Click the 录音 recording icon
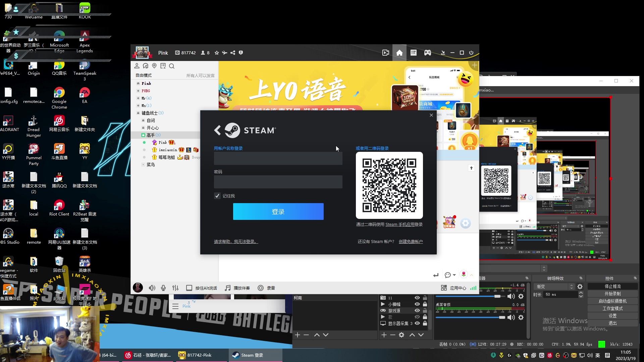 260,288
